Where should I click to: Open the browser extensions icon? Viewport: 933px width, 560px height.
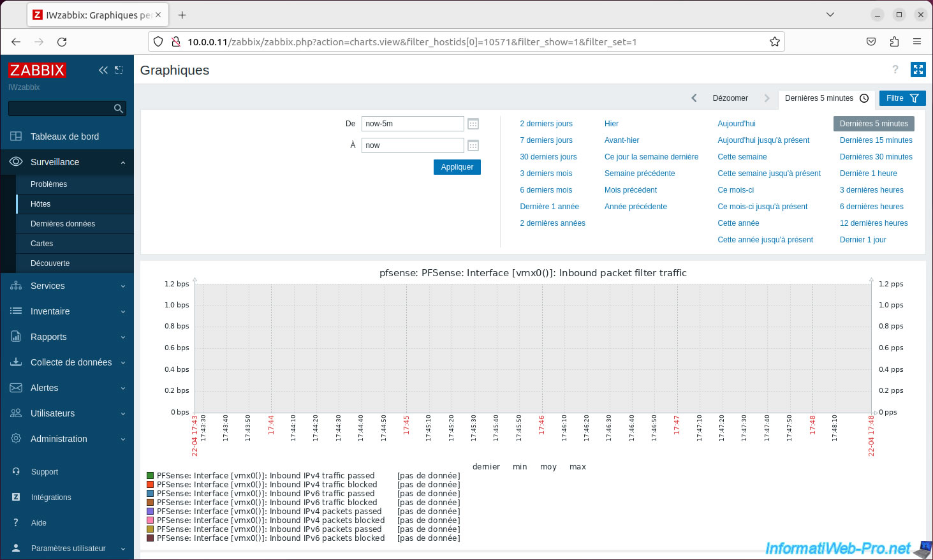(894, 41)
